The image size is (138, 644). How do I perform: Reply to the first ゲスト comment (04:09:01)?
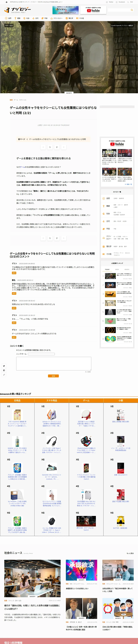(x=14, y=273)
